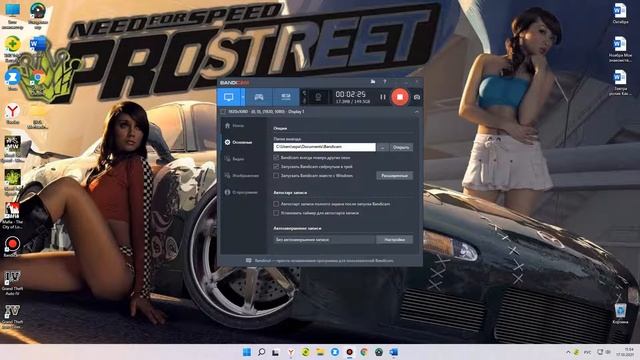Viewport: 640px width, 360px height.
Task: Open Word shortcut on left desktop
Action: pos(38,44)
